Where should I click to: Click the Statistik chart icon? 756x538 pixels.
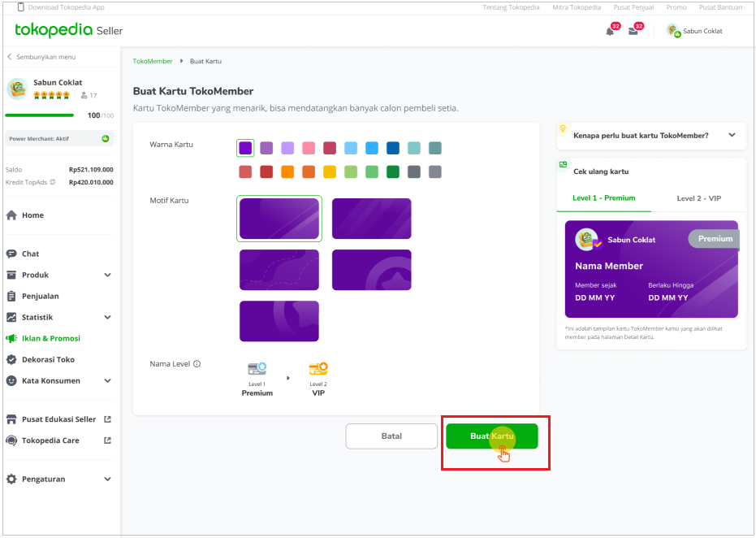pos(11,317)
